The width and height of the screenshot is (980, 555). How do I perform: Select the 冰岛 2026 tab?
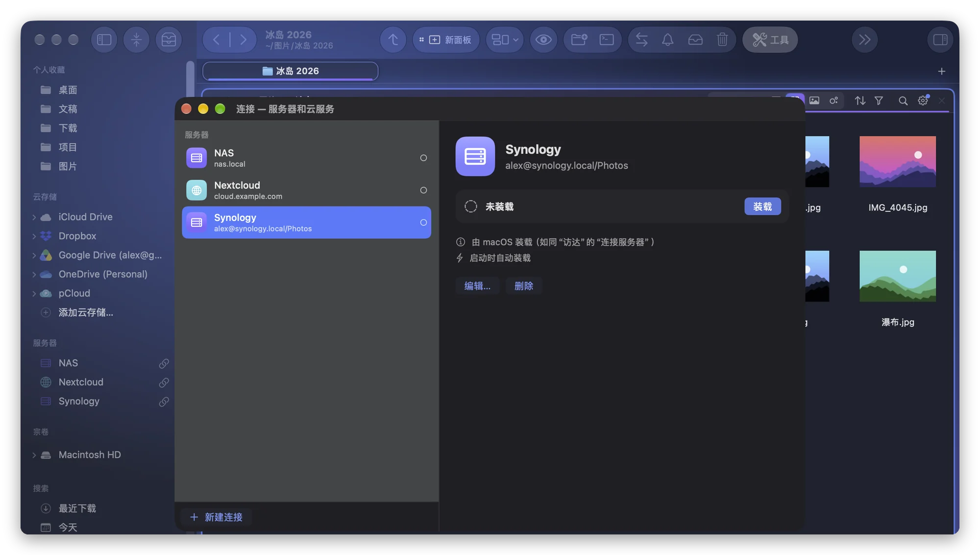291,71
